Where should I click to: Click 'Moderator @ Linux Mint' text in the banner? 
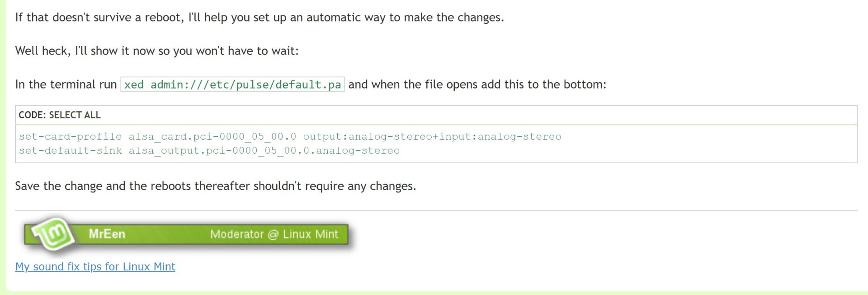click(x=274, y=234)
